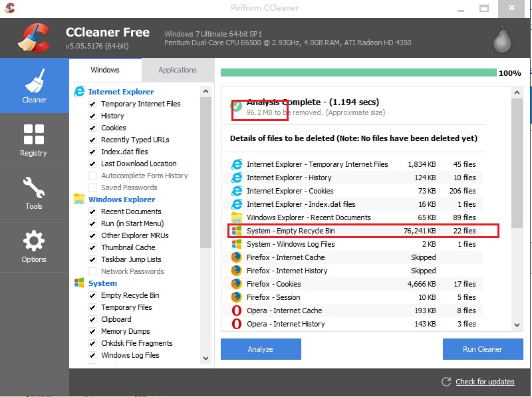This screenshot has height=397, width=532.
Task: Open the Registry section icon
Action: click(x=34, y=134)
